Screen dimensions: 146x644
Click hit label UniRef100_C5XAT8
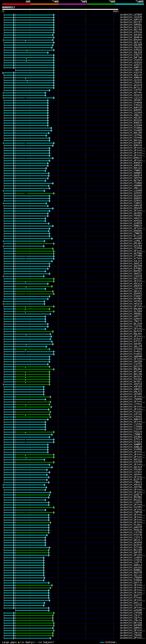tap(131, 82)
